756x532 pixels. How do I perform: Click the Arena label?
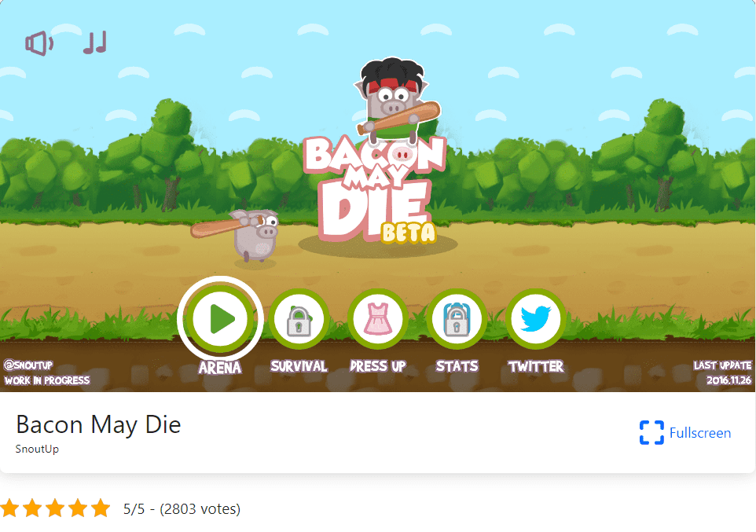(220, 368)
